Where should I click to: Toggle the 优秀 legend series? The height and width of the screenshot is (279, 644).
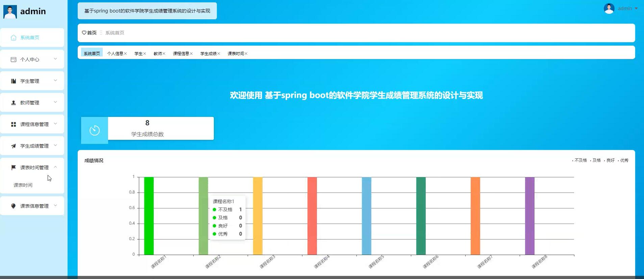[x=623, y=160]
